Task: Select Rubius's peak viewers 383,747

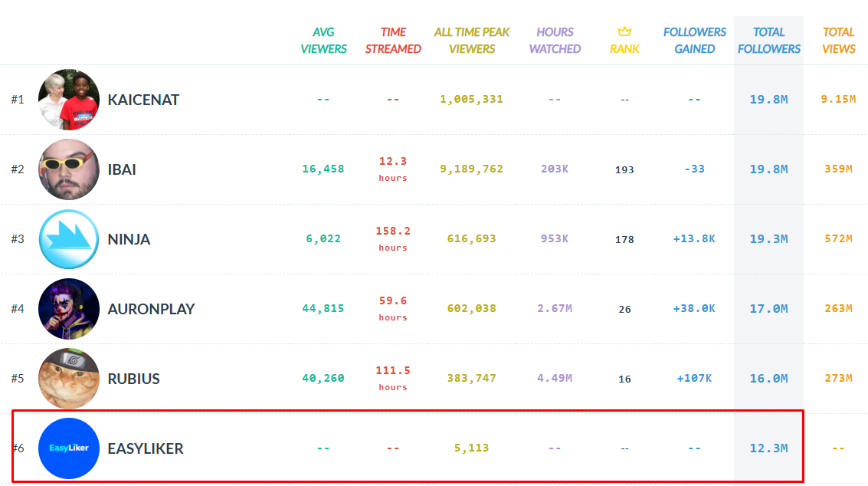Action: [x=472, y=379]
